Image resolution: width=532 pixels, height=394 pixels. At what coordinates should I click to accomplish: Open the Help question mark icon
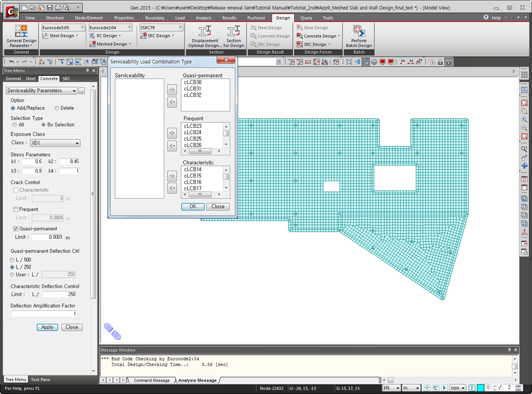tap(471, 388)
